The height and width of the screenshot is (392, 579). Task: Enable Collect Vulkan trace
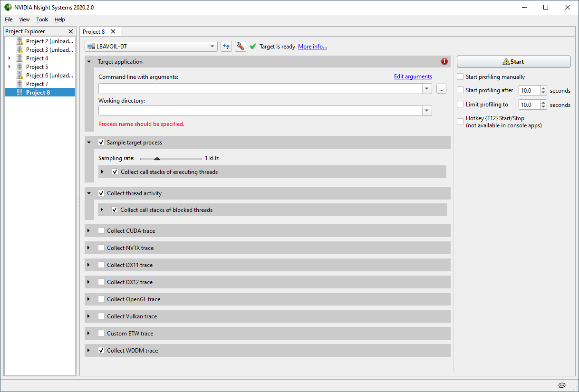[101, 316]
